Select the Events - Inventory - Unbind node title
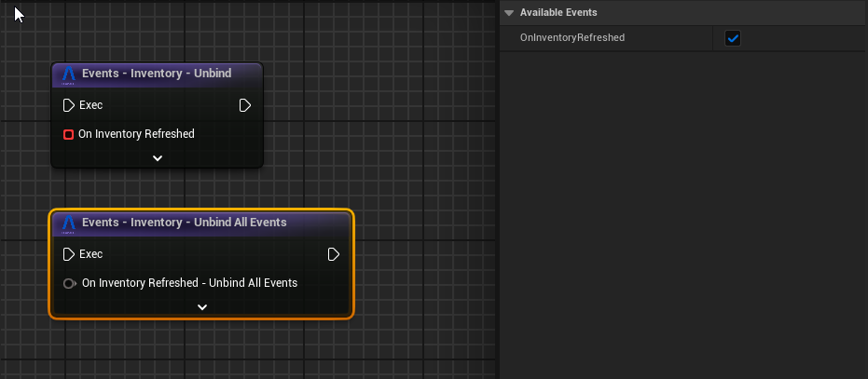 coord(156,74)
